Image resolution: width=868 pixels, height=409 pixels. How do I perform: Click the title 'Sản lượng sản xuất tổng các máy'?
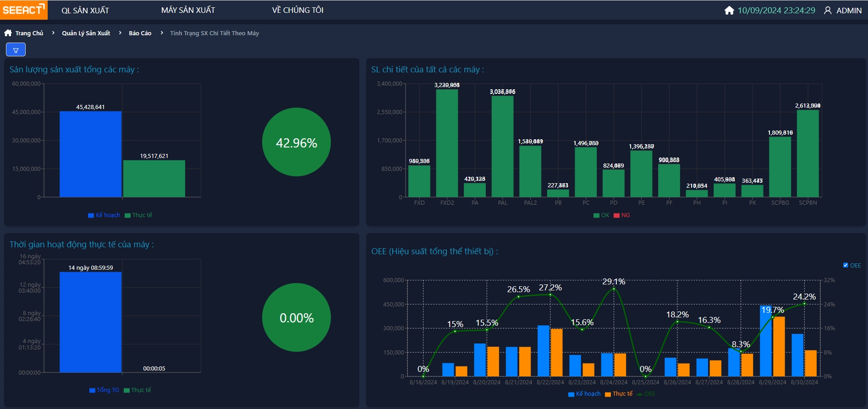click(x=74, y=70)
